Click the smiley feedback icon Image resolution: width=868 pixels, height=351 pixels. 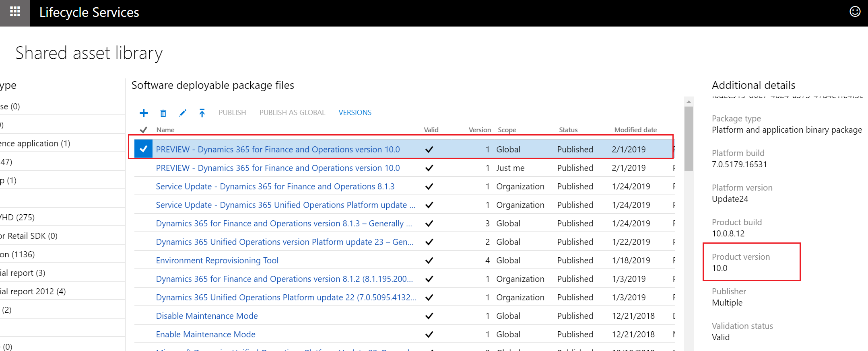[855, 12]
